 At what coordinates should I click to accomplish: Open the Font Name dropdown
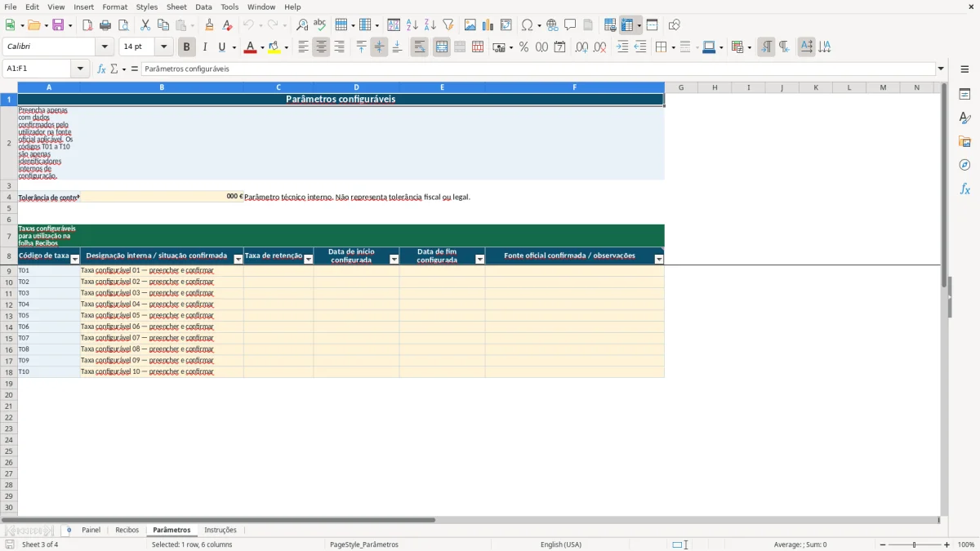click(x=105, y=47)
